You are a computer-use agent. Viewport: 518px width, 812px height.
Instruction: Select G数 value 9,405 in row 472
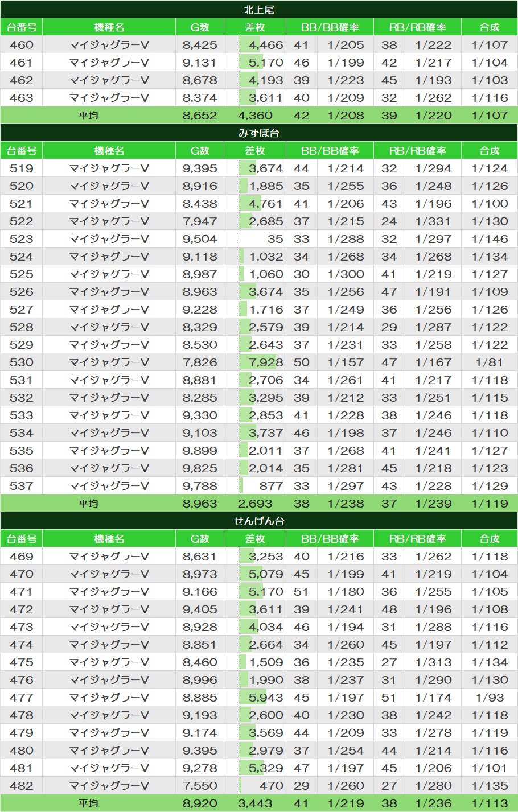[x=200, y=609]
